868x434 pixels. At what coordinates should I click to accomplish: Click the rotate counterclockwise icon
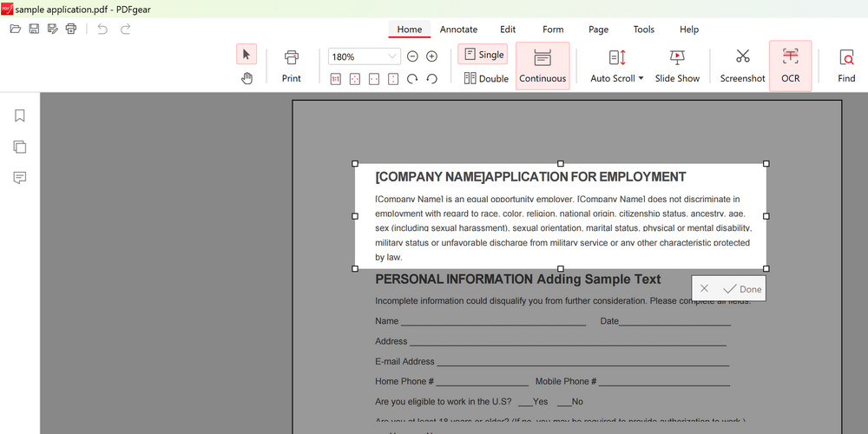click(431, 79)
